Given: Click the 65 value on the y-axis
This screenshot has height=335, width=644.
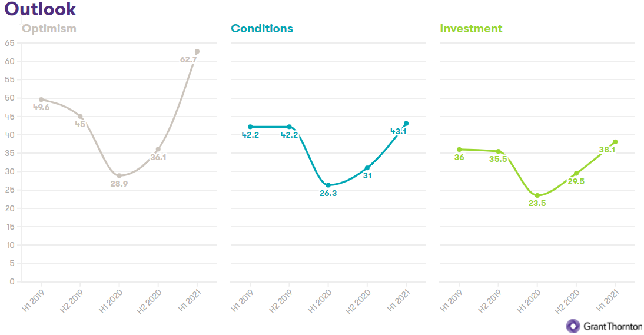Looking at the screenshot, I should (x=10, y=43).
